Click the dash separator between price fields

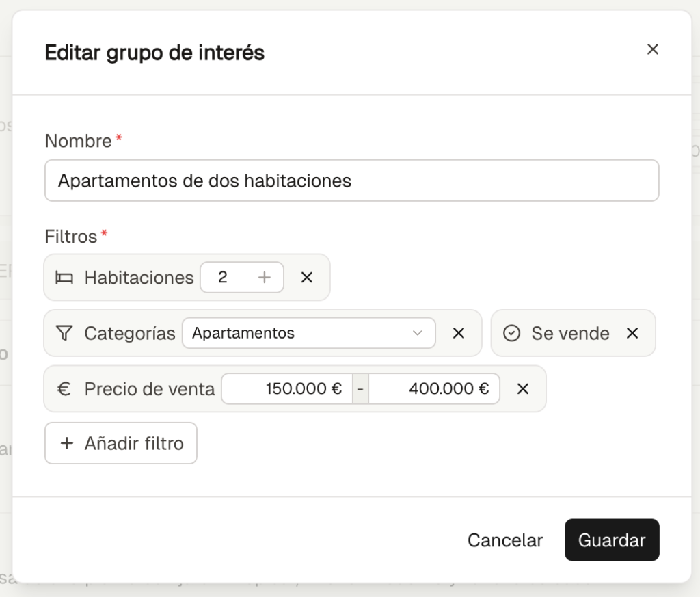click(360, 388)
